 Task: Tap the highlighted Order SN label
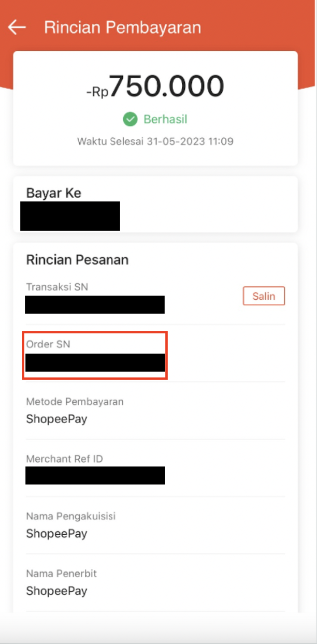(48, 344)
